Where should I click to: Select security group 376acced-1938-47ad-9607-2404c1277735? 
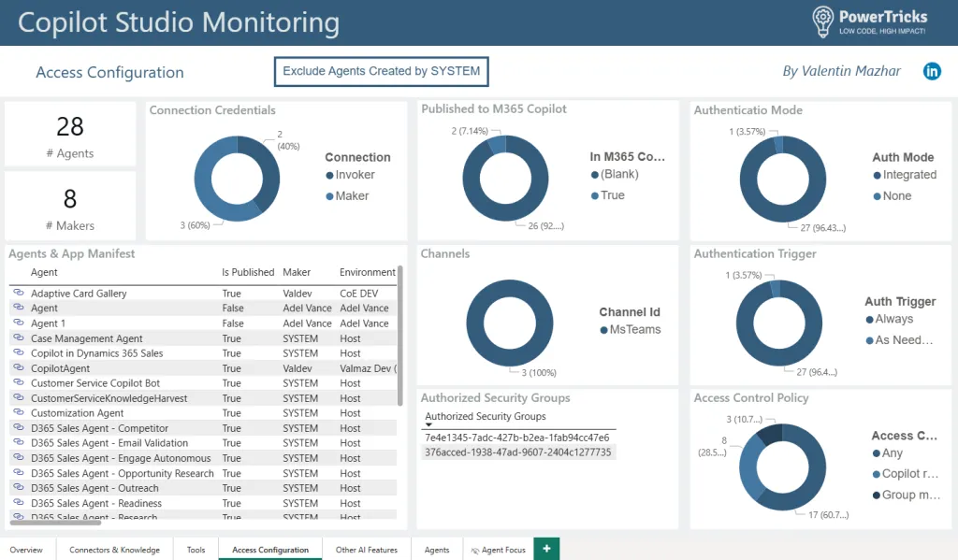pos(517,452)
